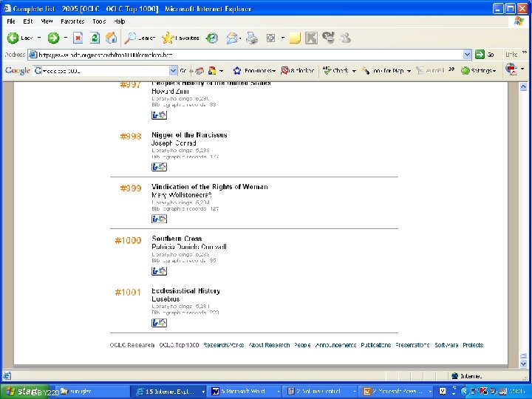Click the Go button beside address bar
This screenshot has height=399, width=532.
(x=485, y=54)
